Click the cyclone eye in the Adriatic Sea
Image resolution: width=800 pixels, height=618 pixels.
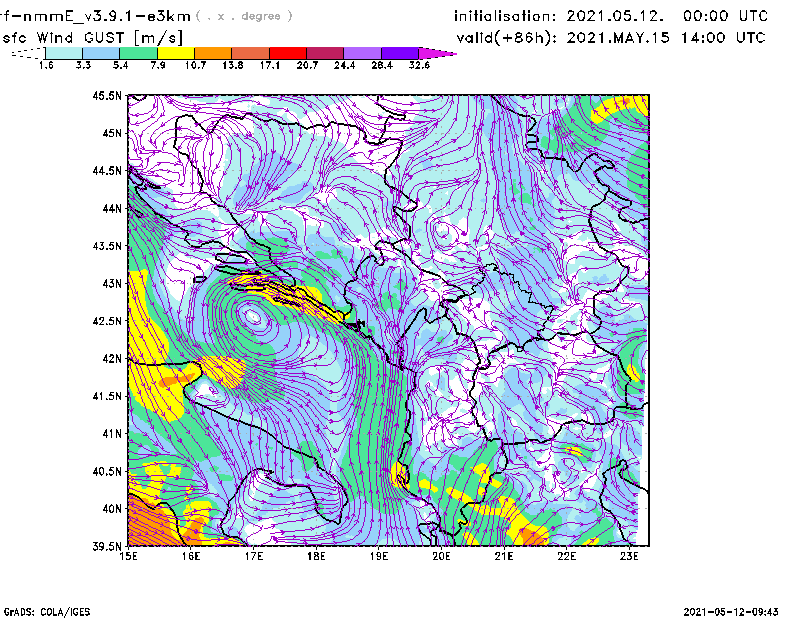[x=253, y=317]
